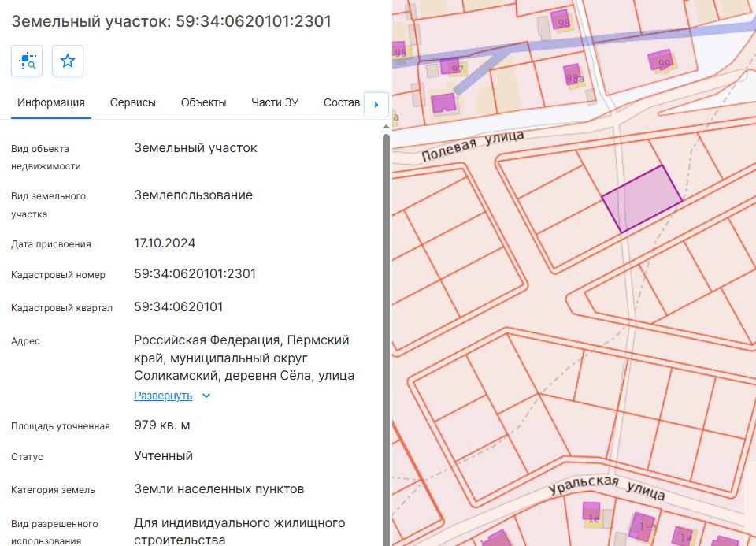Image resolution: width=756 pixels, height=546 pixels.
Task: Click the Кадастровый номер field label
Action: (58, 275)
